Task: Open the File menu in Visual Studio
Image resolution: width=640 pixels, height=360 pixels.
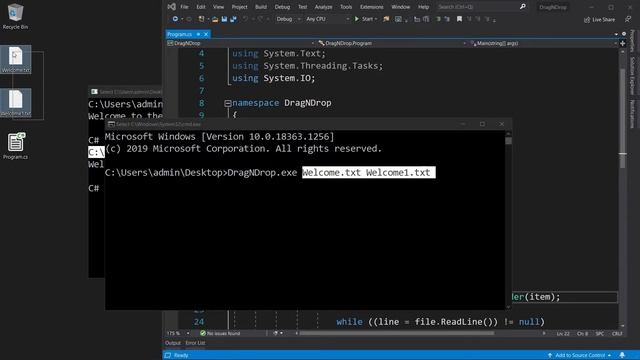Action: [184, 7]
